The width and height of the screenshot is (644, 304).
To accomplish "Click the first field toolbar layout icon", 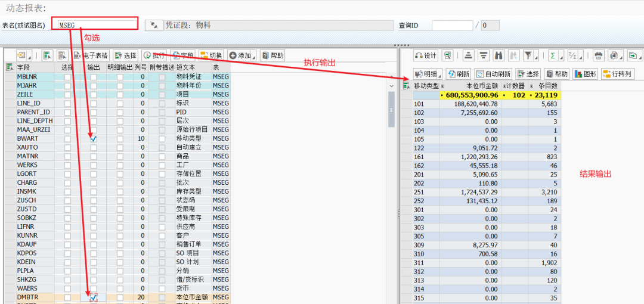I will [20, 55].
